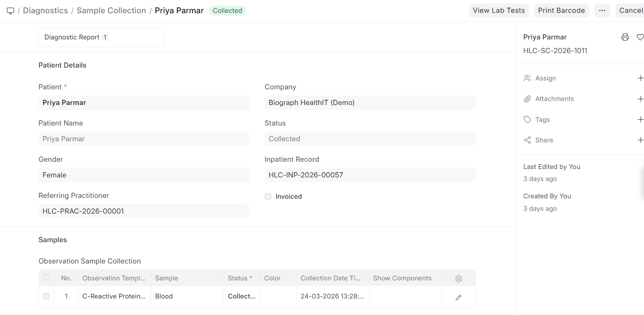Click the heart like icon
Image resolution: width=644 pixels, height=315 pixels.
coord(640,37)
